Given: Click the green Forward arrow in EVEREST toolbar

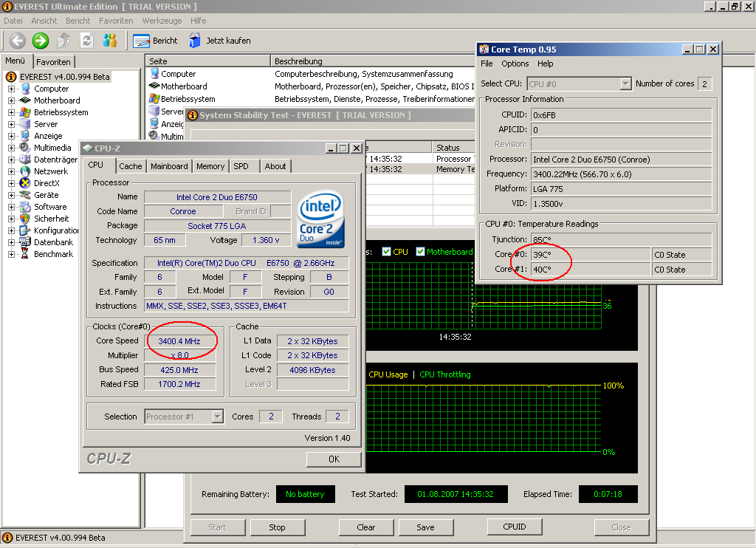Looking at the screenshot, I should [x=41, y=41].
